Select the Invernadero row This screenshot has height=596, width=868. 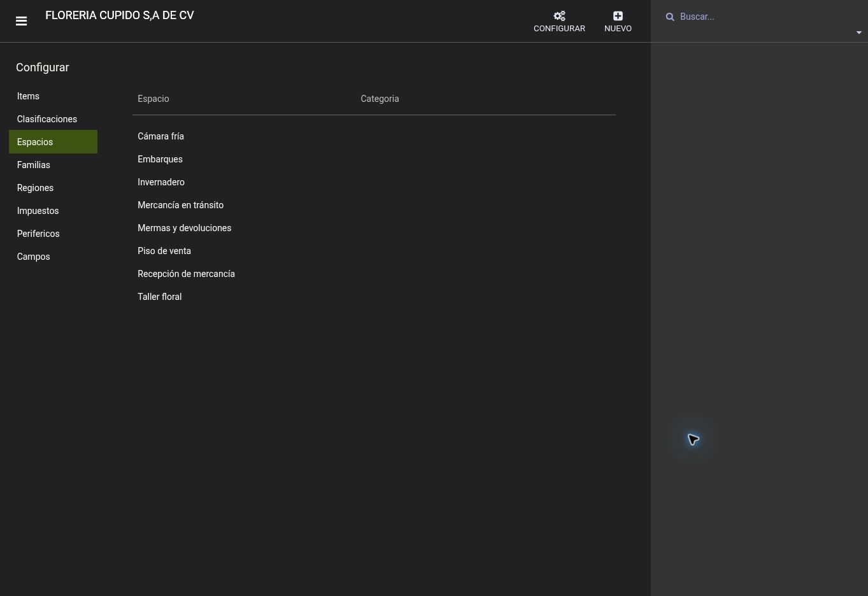coord(374,182)
